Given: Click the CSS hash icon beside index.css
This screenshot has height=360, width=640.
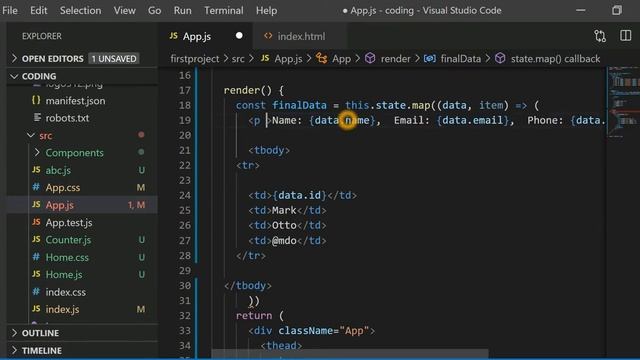Looking at the screenshot, I should pyautogui.click(x=36, y=291).
